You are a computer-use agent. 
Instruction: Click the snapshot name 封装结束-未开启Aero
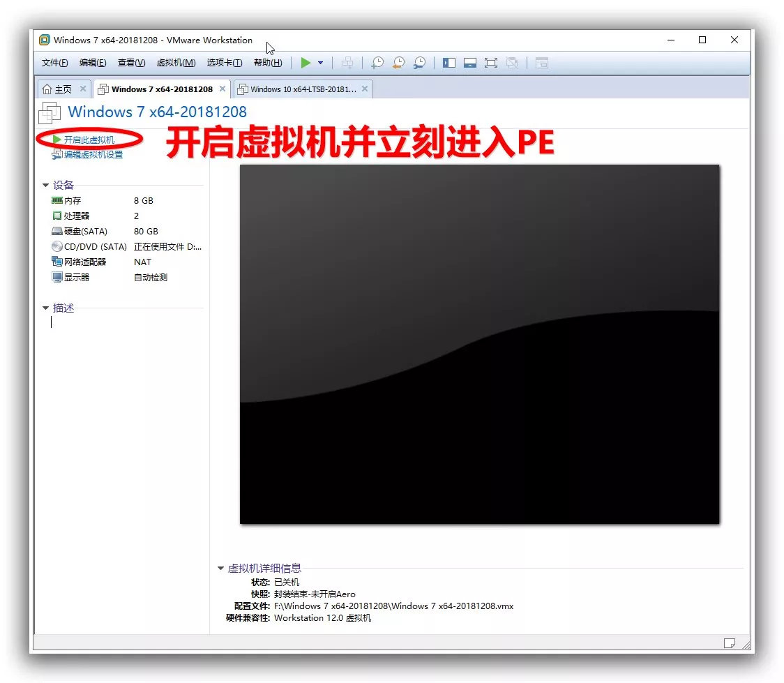pos(315,594)
